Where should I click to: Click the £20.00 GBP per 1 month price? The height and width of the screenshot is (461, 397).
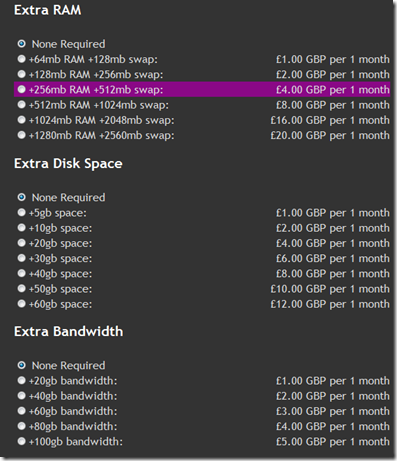pyautogui.click(x=330, y=135)
